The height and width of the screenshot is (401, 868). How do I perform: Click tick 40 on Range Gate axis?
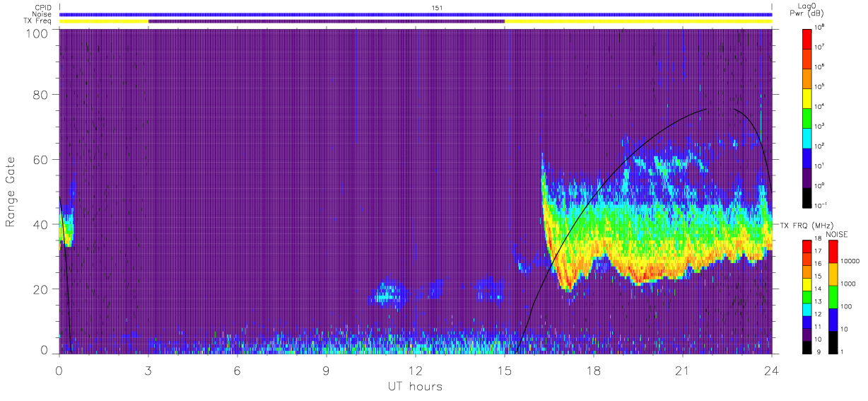pyautogui.click(x=42, y=224)
